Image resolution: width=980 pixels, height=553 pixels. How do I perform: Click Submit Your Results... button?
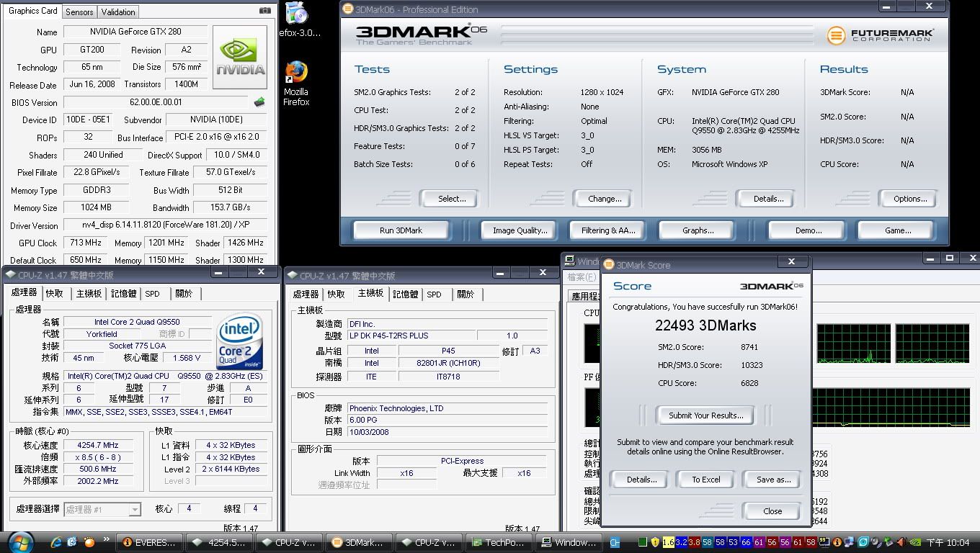coord(705,415)
